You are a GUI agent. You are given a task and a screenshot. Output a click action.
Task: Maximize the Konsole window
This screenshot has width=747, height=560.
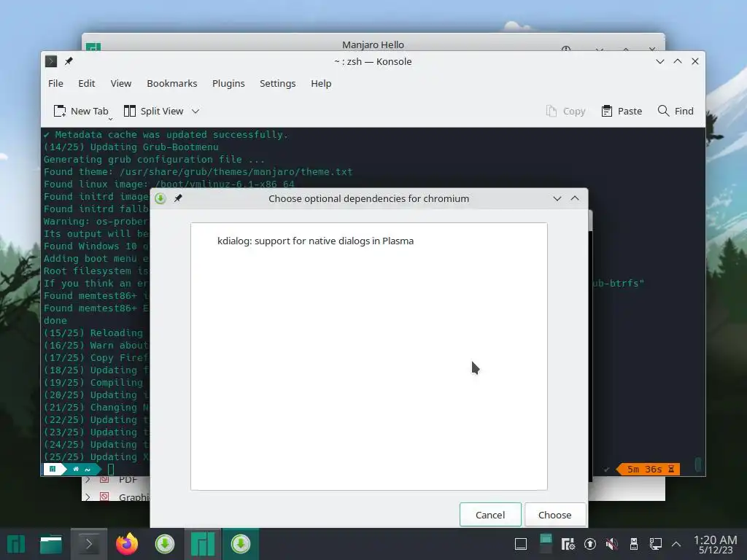tap(678, 61)
